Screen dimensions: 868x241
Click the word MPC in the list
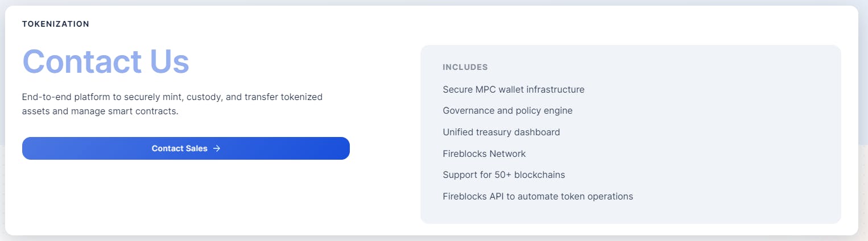[x=483, y=90]
